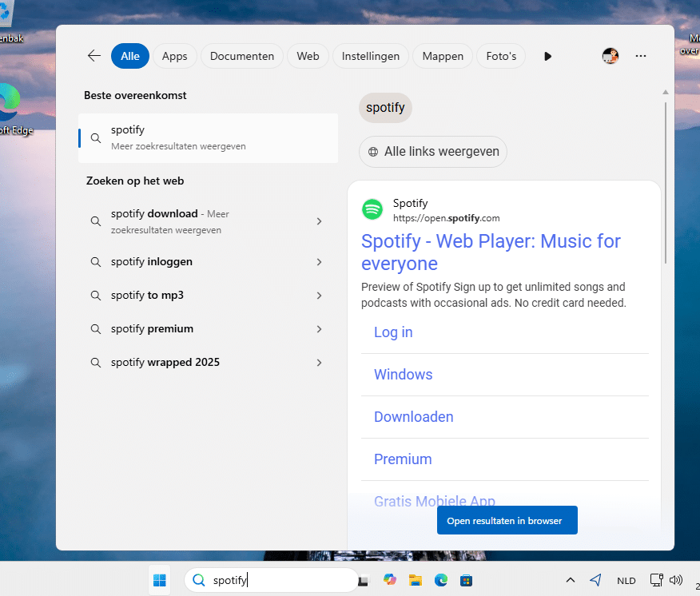Open File Explorer from the taskbar

click(416, 580)
